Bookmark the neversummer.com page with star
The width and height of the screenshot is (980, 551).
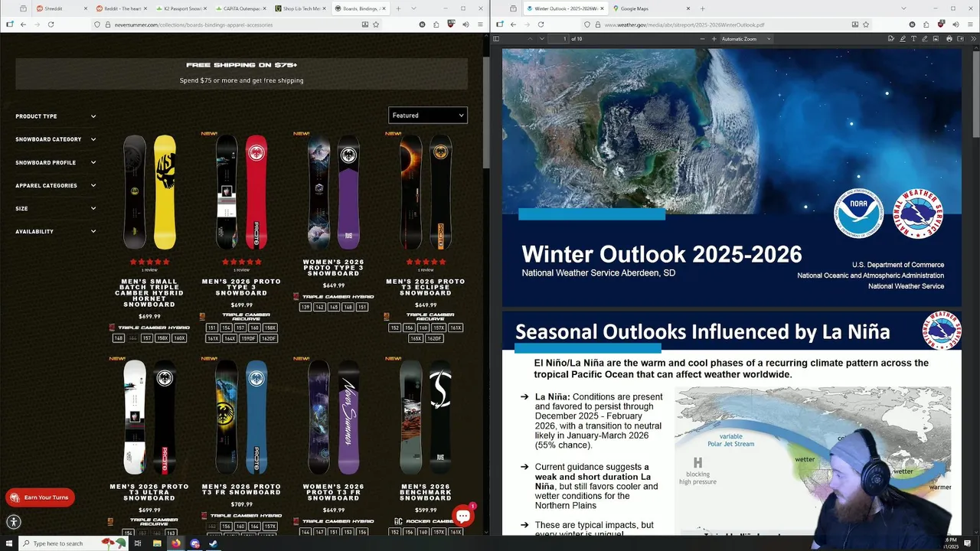[376, 24]
